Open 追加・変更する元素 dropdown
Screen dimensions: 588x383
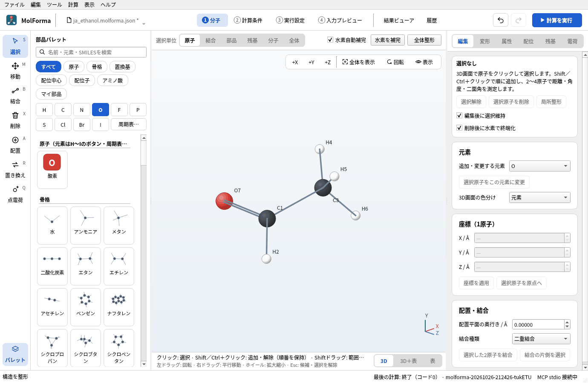[x=540, y=166]
